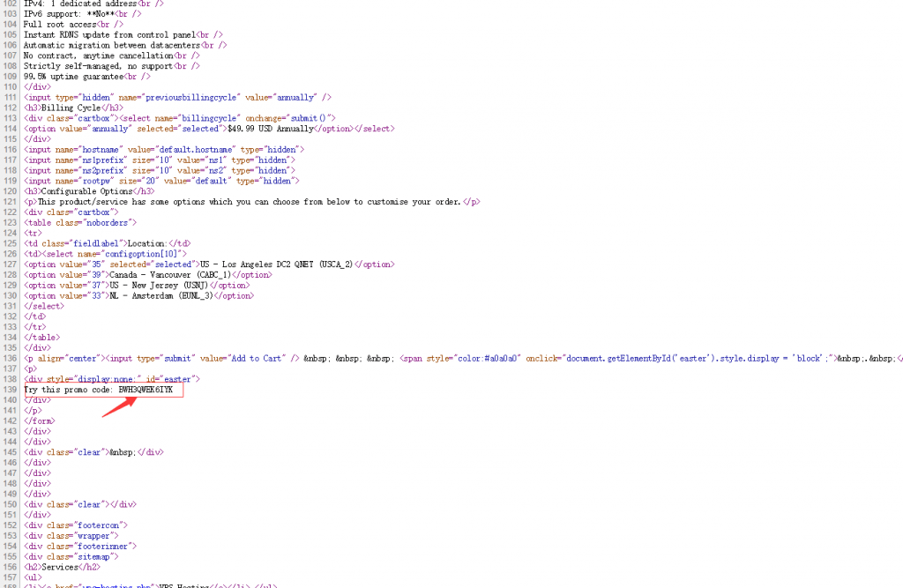This screenshot has height=588, width=903.
Task: Click the 'footercon' div class line
Action: [76, 525]
